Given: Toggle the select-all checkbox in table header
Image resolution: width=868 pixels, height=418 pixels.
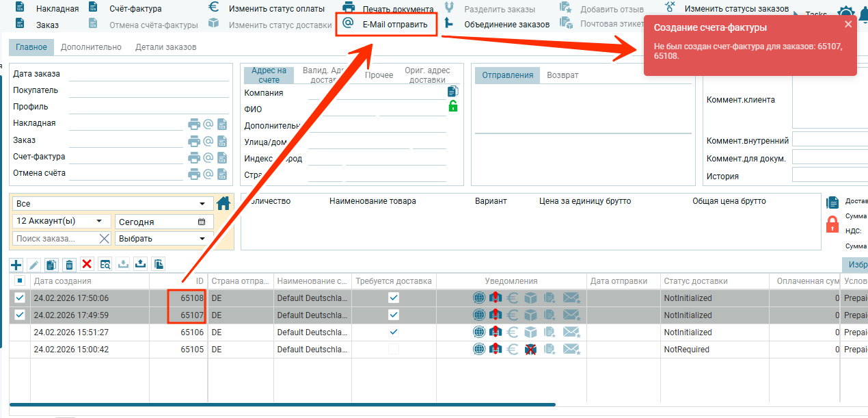Looking at the screenshot, I should tap(20, 281).
